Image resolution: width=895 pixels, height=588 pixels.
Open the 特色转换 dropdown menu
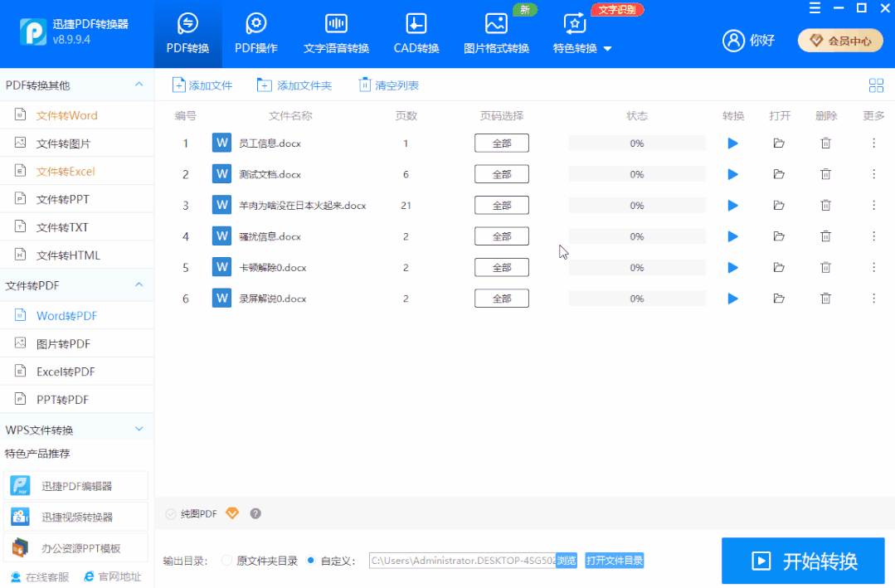click(x=582, y=34)
